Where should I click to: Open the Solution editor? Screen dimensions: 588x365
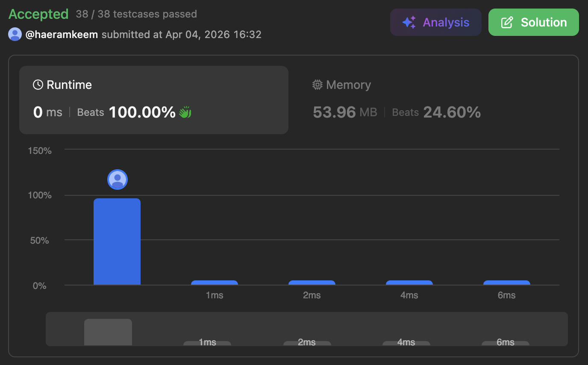[533, 22]
